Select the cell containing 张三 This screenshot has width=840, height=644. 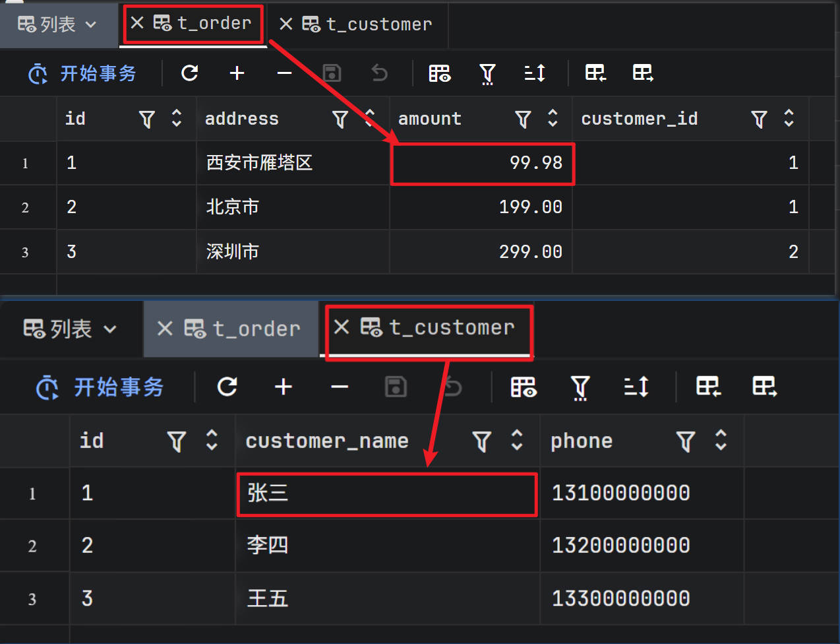click(x=386, y=494)
